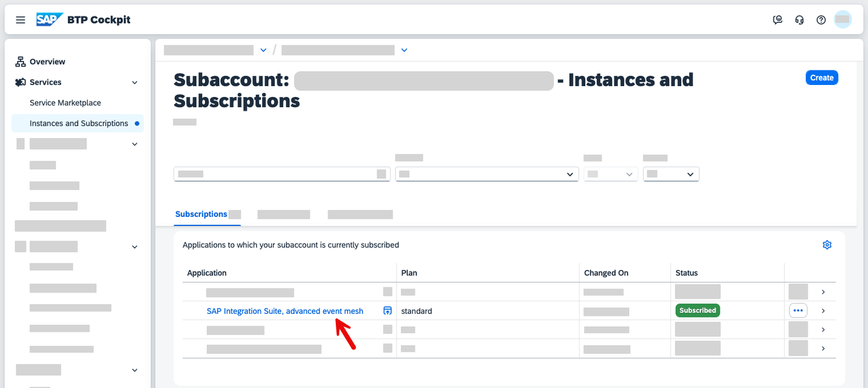Viewport: 868px width, 388px height.
Task: Click the Status column header
Action: [x=687, y=273]
